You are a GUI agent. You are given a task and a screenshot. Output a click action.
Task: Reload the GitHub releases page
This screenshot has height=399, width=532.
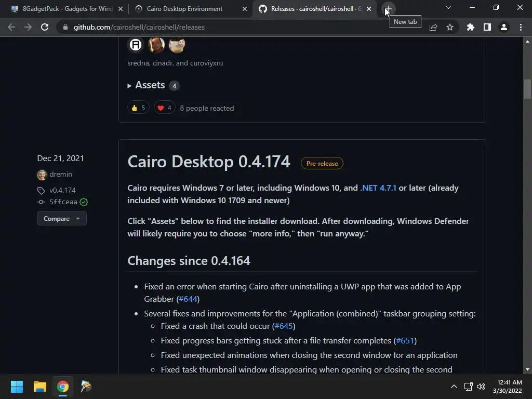click(x=45, y=27)
